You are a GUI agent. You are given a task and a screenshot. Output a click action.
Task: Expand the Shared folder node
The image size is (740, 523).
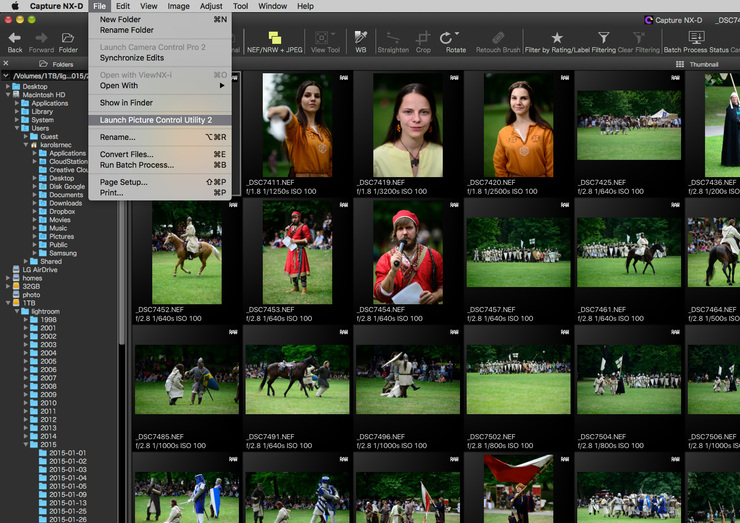25,261
